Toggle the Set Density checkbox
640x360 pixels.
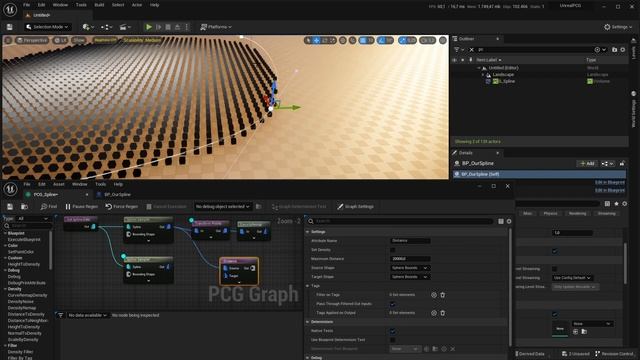tap(393, 250)
